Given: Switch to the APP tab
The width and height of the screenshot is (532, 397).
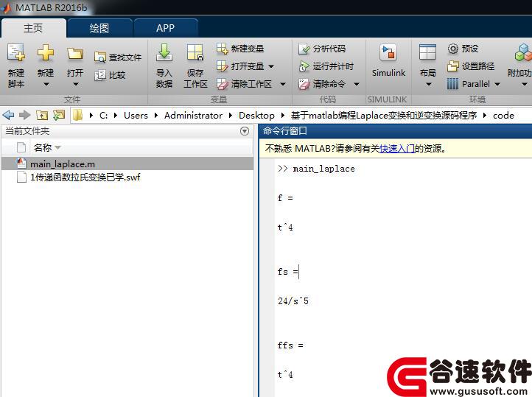Looking at the screenshot, I should point(166,28).
